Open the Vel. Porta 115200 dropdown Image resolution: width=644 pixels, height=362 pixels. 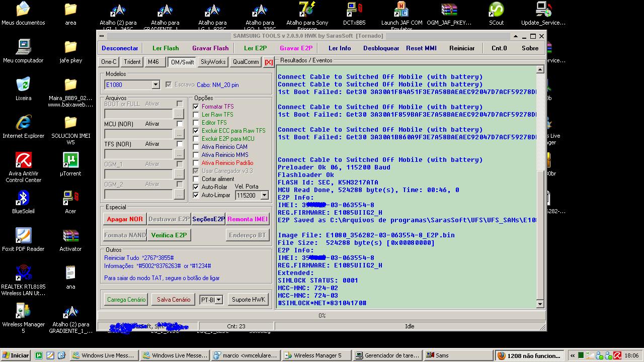[x=264, y=195]
